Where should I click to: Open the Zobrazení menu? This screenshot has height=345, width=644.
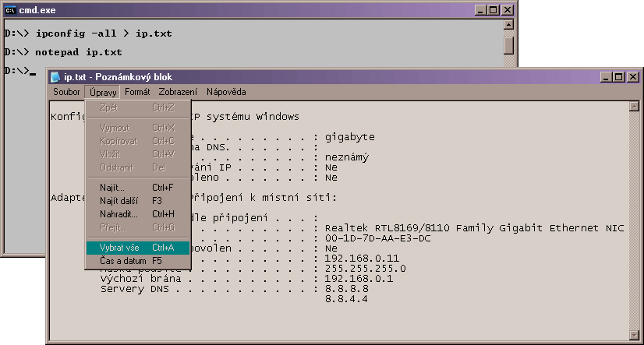(178, 92)
